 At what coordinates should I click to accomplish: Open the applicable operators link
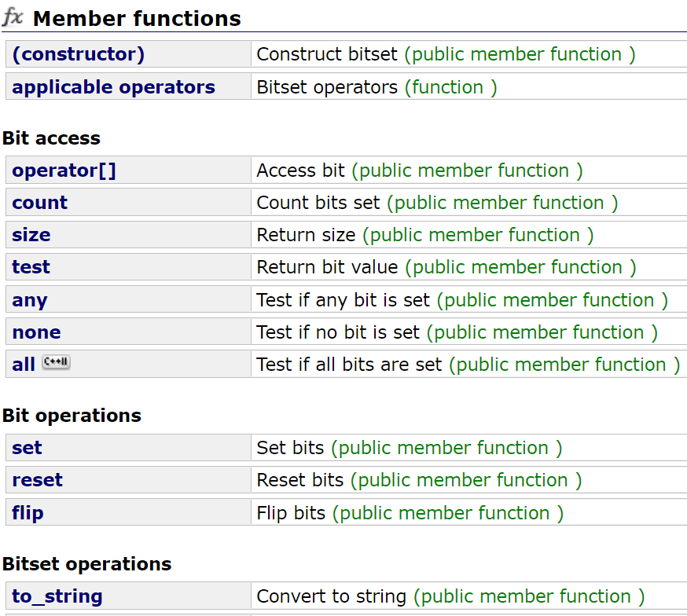[113, 87]
